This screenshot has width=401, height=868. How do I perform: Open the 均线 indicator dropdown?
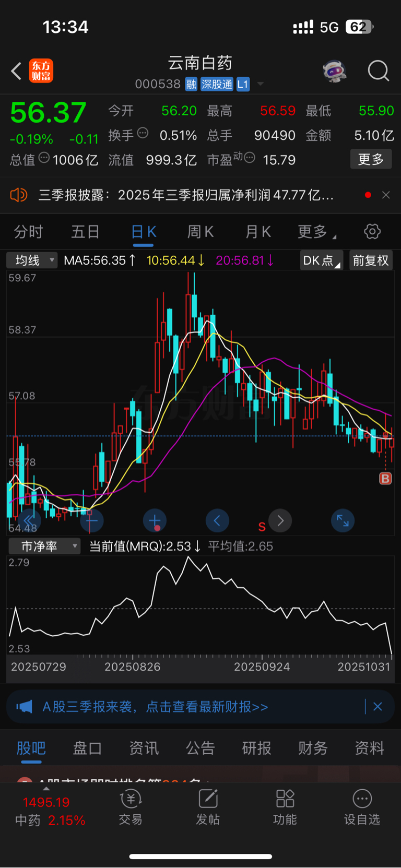pyautogui.click(x=32, y=260)
